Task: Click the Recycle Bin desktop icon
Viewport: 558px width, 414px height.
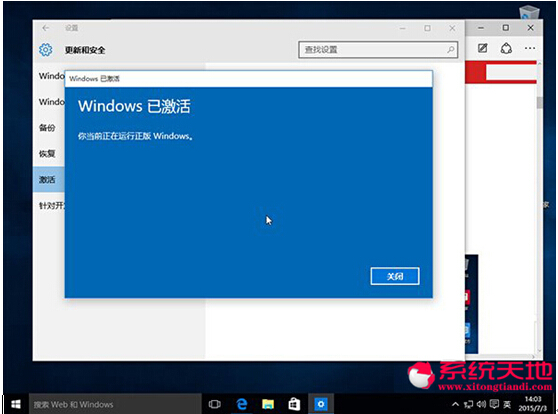Action: tap(529, 13)
